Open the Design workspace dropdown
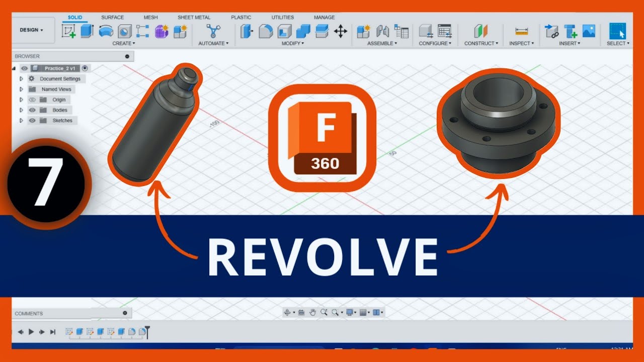644x362 pixels. 31,30
